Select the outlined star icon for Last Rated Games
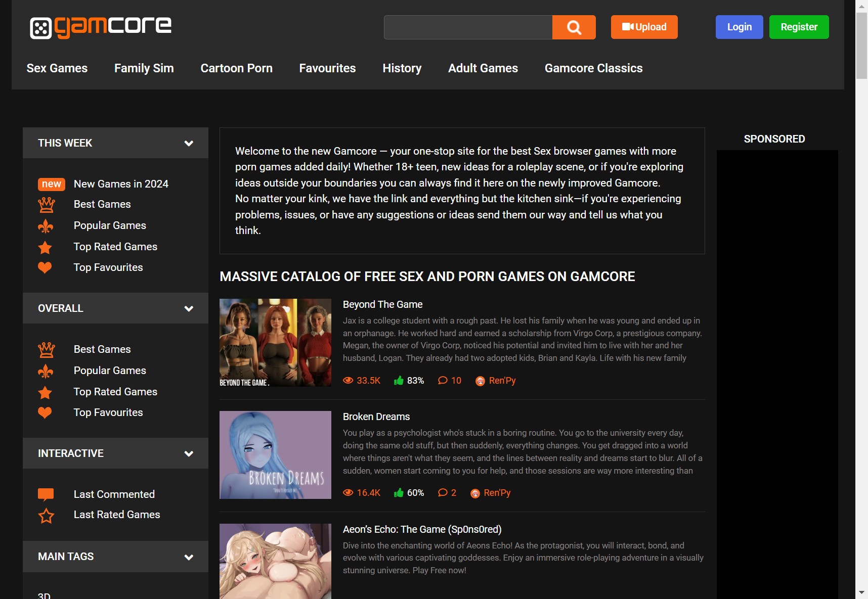The height and width of the screenshot is (599, 868). (46, 516)
